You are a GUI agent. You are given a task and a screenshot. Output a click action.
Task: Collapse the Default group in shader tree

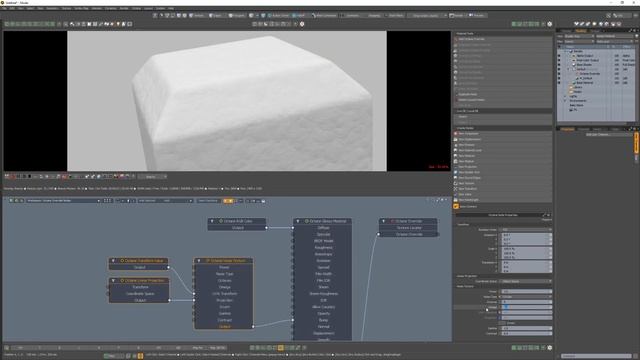(x=568, y=69)
